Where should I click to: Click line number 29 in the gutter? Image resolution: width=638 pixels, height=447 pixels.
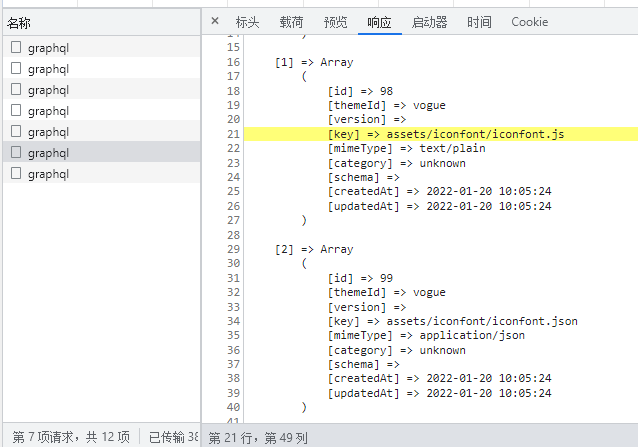point(233,249)
